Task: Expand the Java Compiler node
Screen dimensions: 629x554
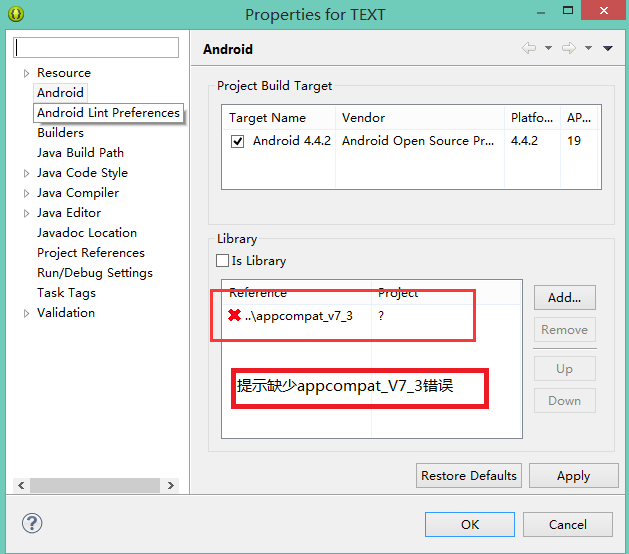Action: coord(26,193)
